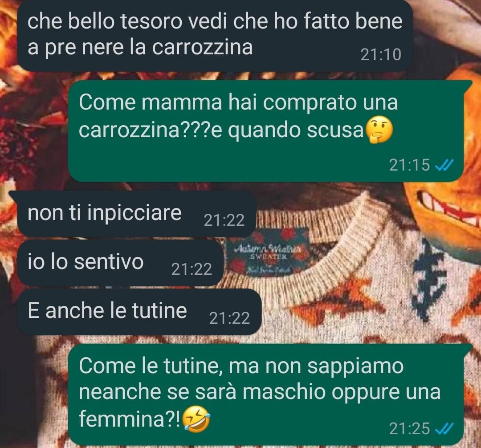Select the 'non ti inpicciare' message
The width and height of the screenshot is (481, 448).
pos(137,214)
